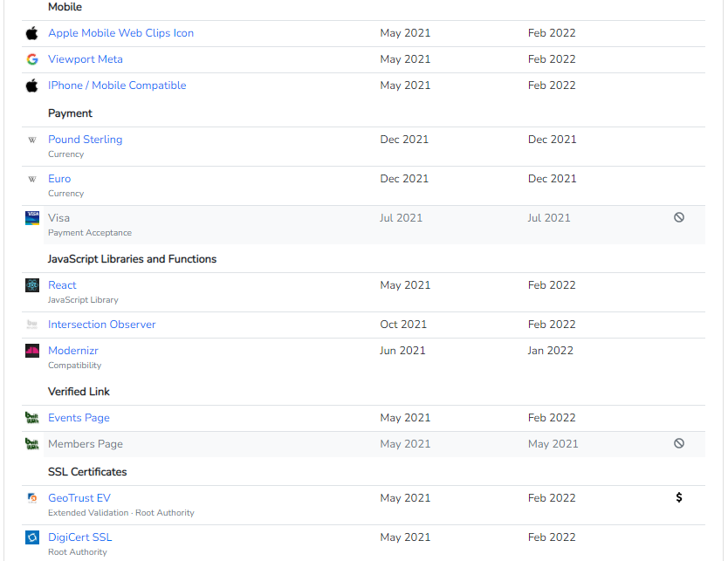Click May 2021 date in React row
This screenshot has height=561, width=728.
click(x=405, y=285)
